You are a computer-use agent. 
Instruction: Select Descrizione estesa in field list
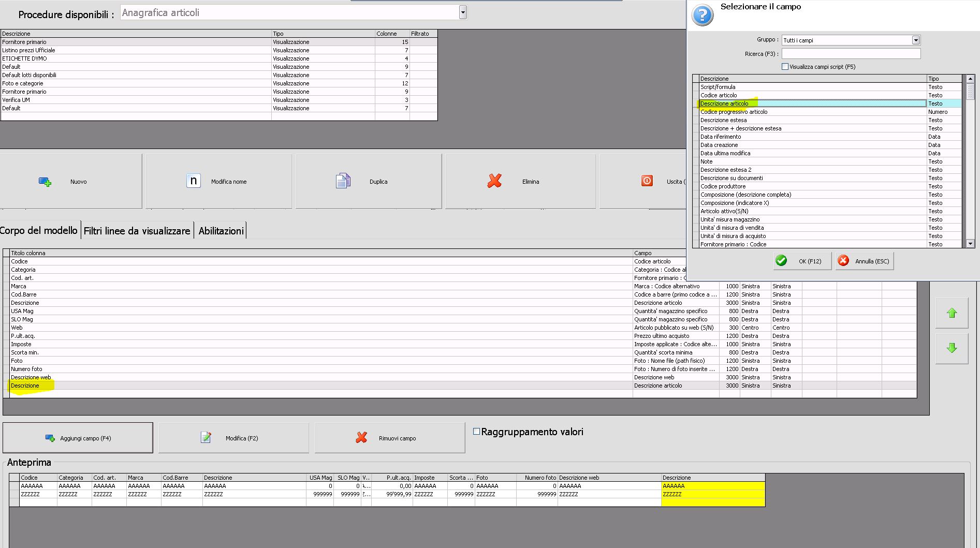coord(723,120)
